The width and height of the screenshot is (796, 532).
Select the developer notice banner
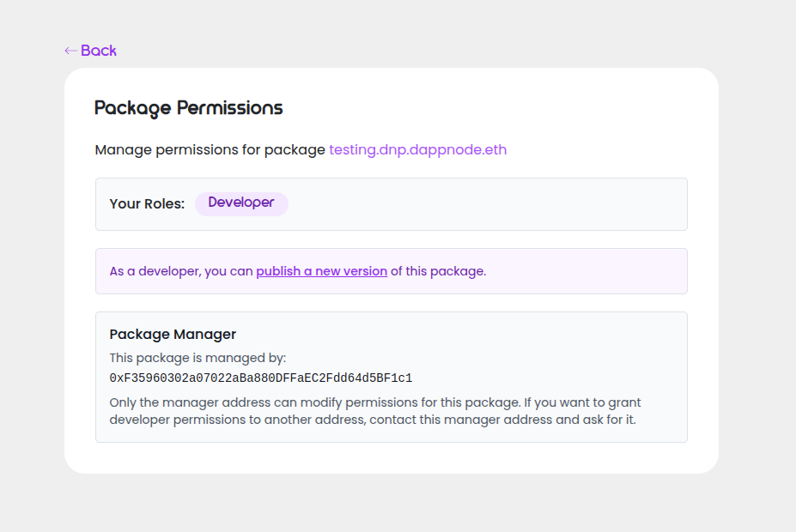point(391,270)
